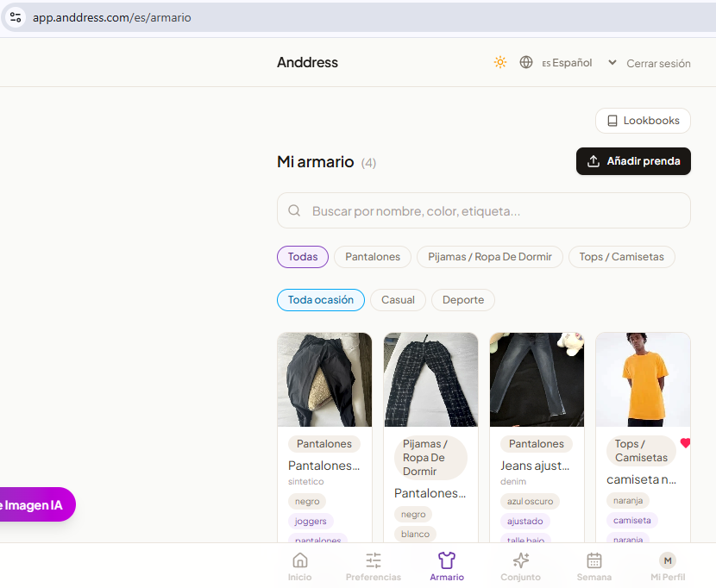Open the orange t-shirt garment photo
Viewport: 716px width, 588px height.
(643, 379)
